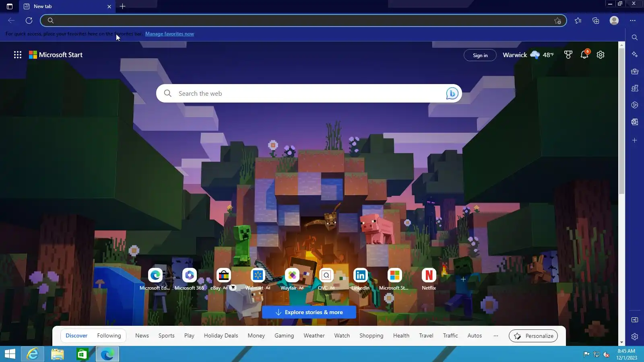Open the Rewards trophy icon

pos(568,55)
